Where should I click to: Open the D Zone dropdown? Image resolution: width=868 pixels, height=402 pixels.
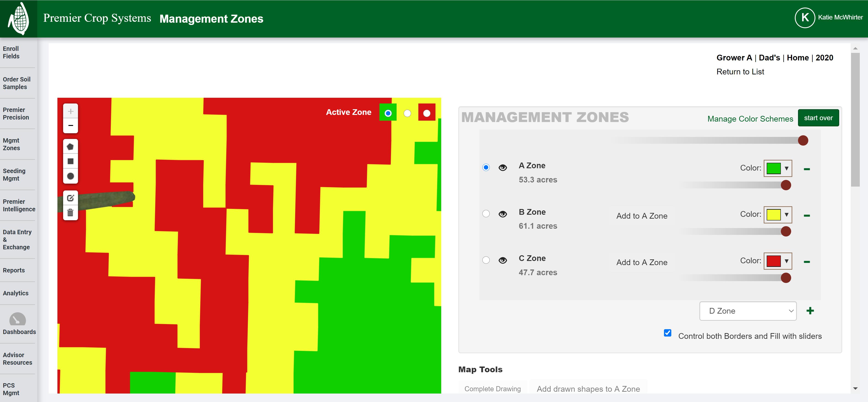[748, 311]
